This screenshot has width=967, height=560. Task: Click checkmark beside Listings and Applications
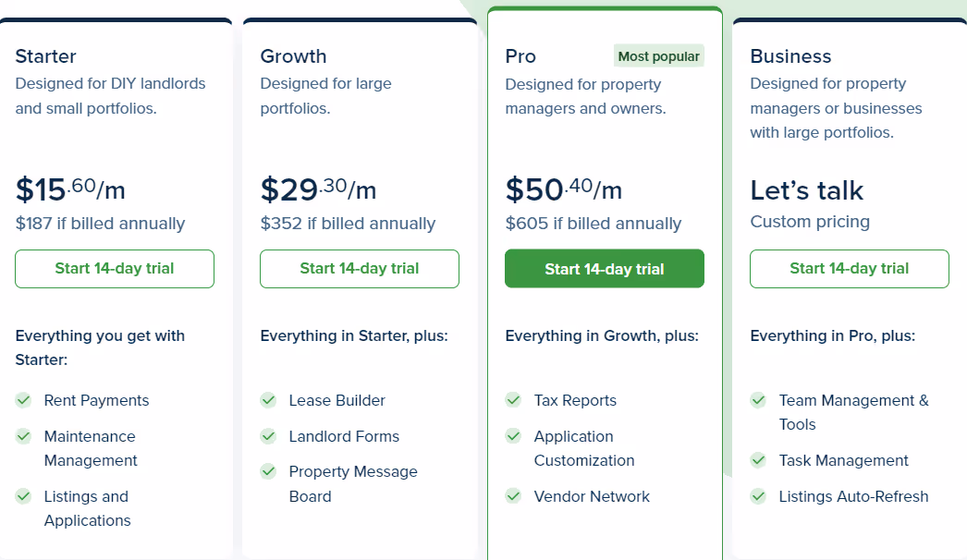coord(23,496)
